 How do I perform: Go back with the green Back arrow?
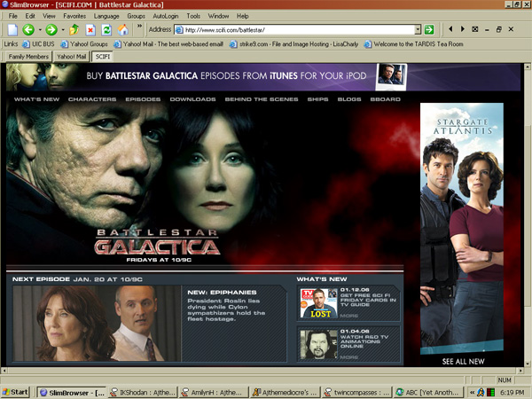[x=28, y=30]
